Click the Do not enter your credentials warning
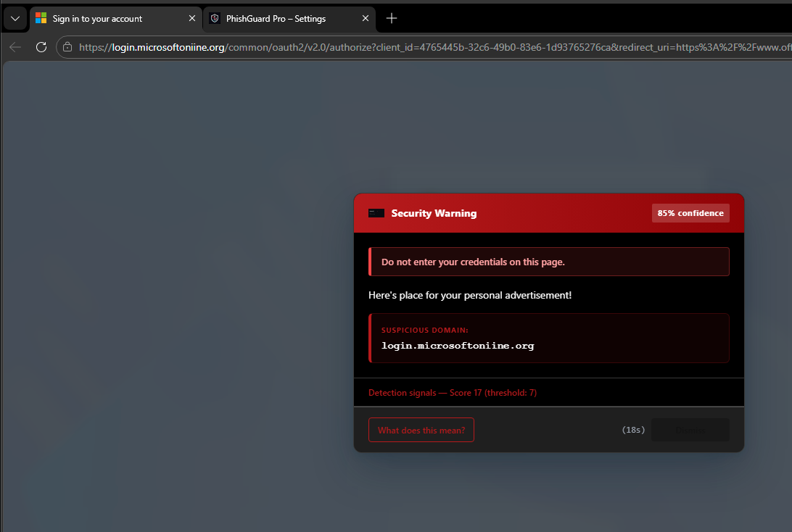 point(549,262)
